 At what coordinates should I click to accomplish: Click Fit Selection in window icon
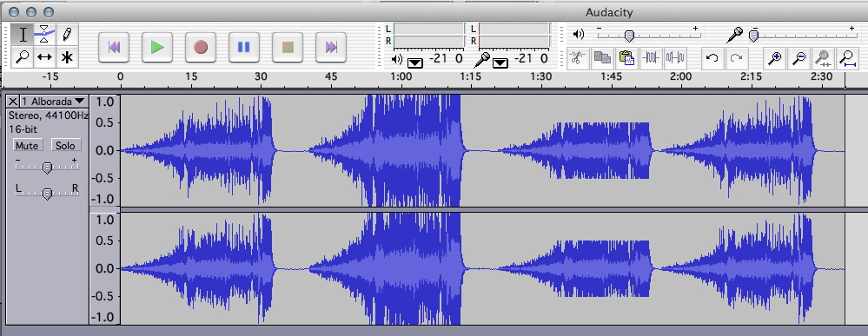click(x=823, y=57)
